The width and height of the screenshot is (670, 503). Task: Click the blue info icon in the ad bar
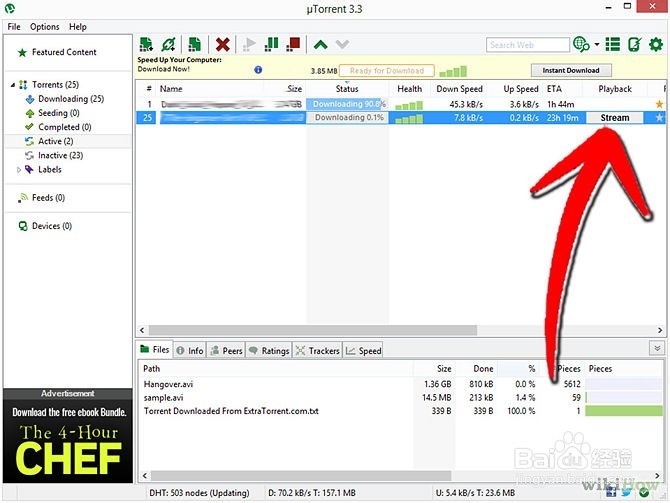point(258,70)
